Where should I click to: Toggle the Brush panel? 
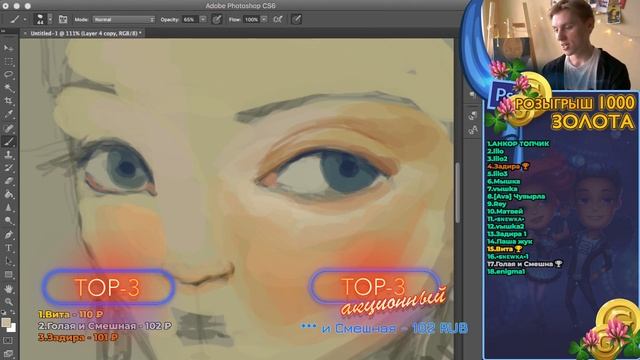click(x=63, y=19)
